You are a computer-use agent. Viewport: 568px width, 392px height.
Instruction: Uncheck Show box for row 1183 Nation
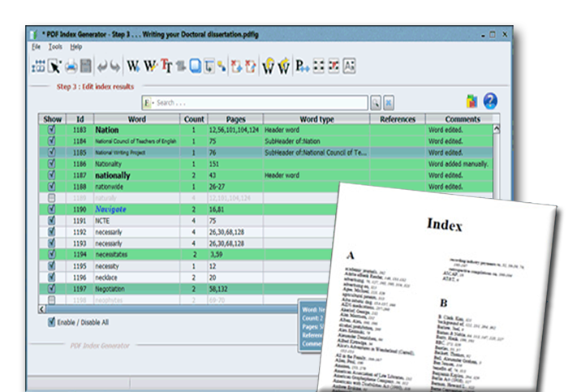pyautogui.click(x=52, y=130)
